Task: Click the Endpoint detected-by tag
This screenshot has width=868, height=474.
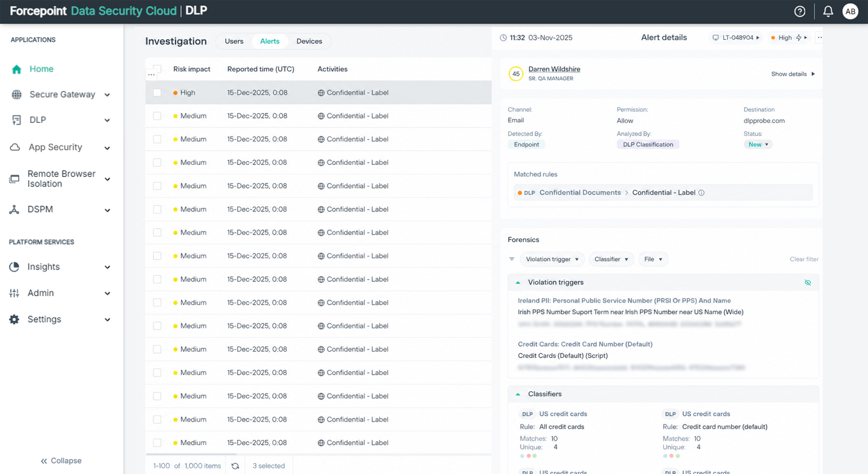Action: click(526, 145)
